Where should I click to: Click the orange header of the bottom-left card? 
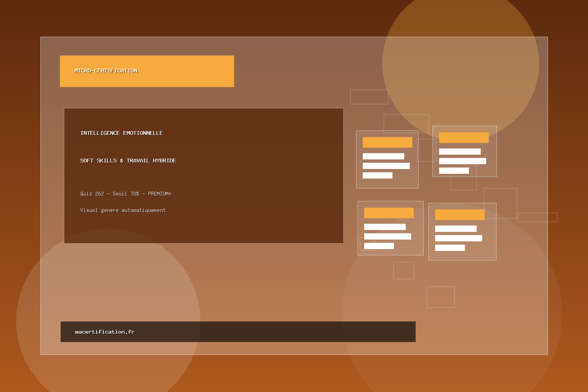tap(389, 213)
